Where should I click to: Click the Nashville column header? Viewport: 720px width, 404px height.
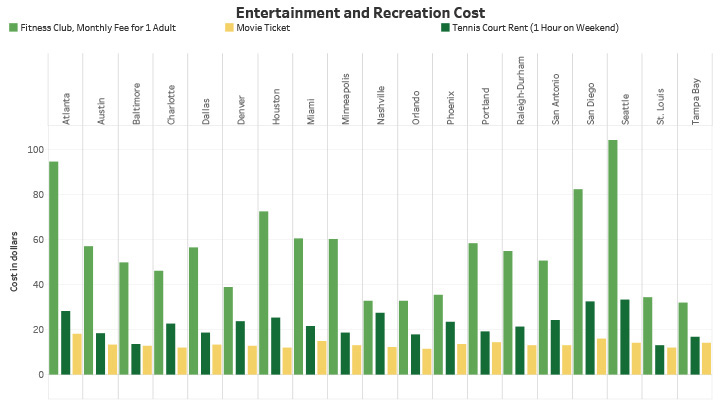click(381, 105)
